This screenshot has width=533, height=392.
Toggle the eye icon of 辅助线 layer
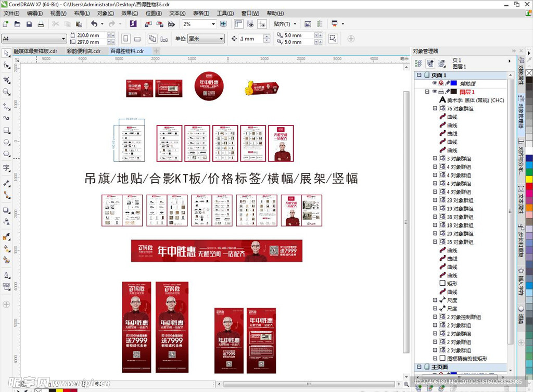click(x=435, y=83)
